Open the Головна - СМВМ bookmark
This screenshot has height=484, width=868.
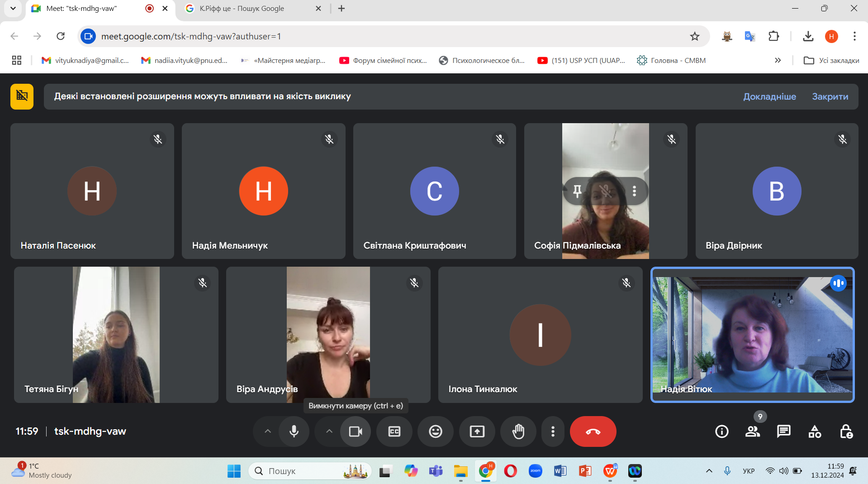[x=672, y=60]
